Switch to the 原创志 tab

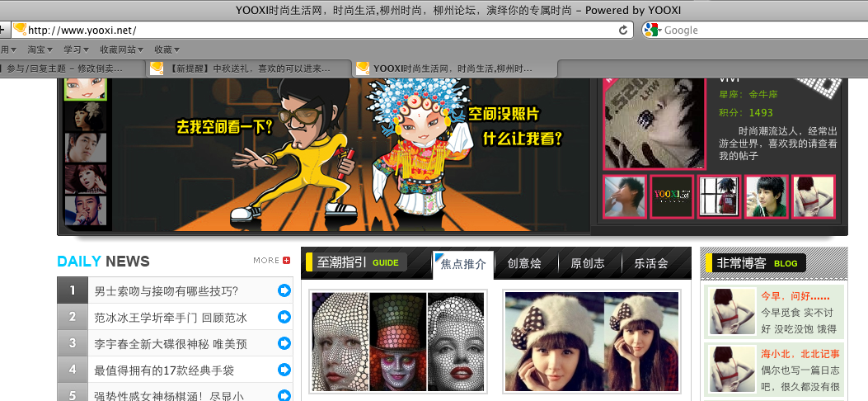(x=588, y=263)
